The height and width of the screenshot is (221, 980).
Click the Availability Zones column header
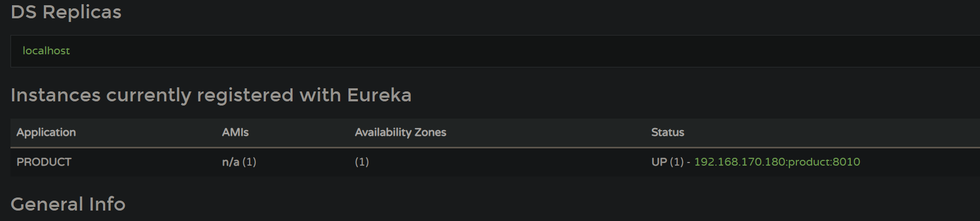pyautogui.click(x=401, y=132)
